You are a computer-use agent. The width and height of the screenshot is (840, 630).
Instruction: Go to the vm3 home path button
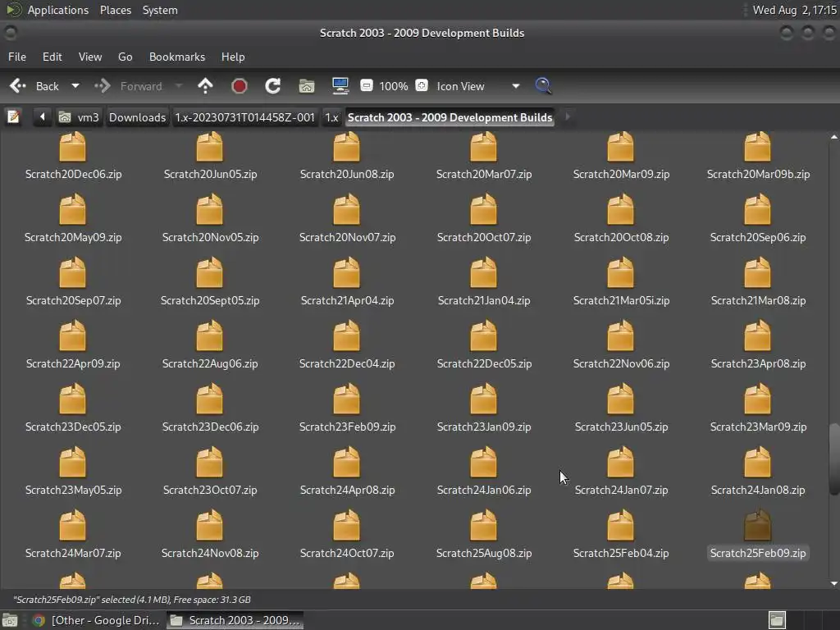[79, 117]
